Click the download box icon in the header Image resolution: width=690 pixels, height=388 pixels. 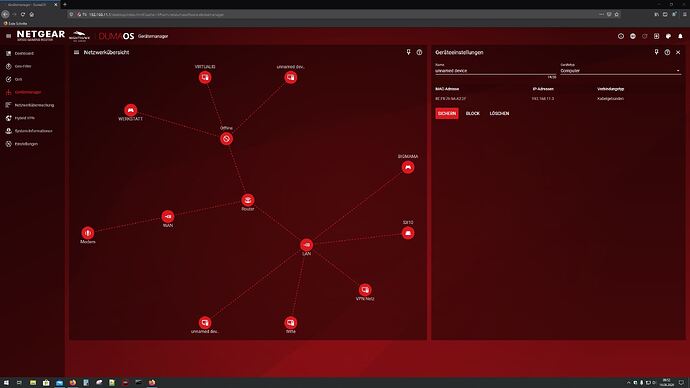(657, 36)
